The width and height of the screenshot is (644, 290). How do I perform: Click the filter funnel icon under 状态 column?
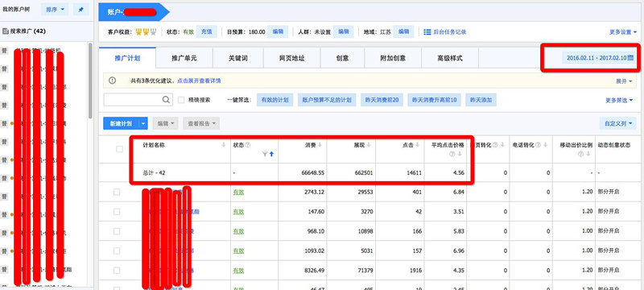[x=265, y=154]
